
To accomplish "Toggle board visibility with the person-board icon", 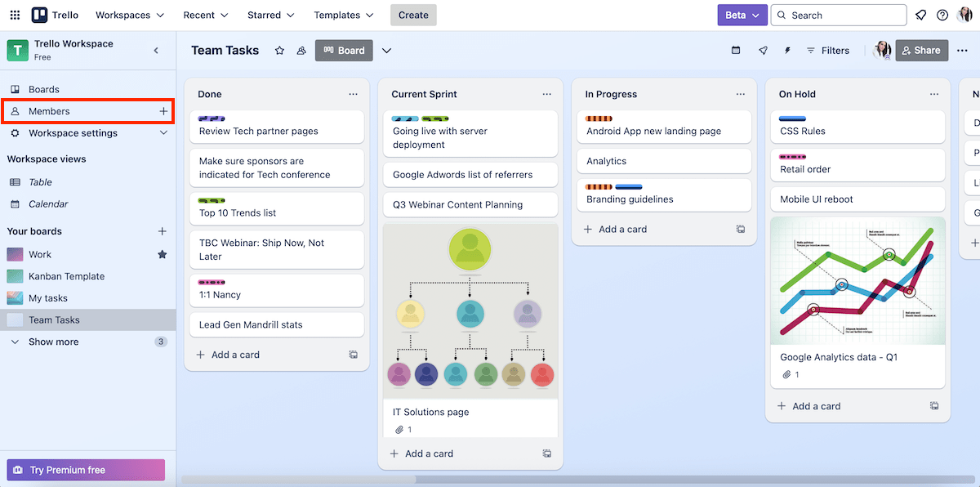I will point(301,50).
